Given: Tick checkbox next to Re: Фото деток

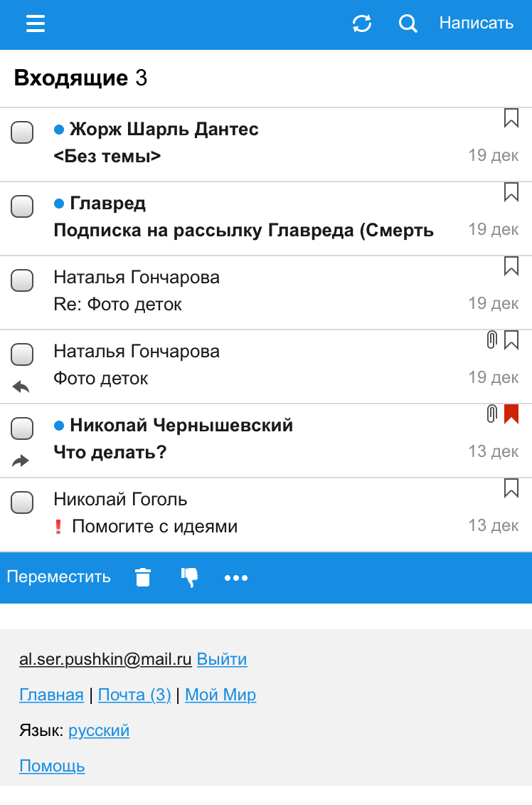Looking at the screenshot, I should click(x=22, y=280).
